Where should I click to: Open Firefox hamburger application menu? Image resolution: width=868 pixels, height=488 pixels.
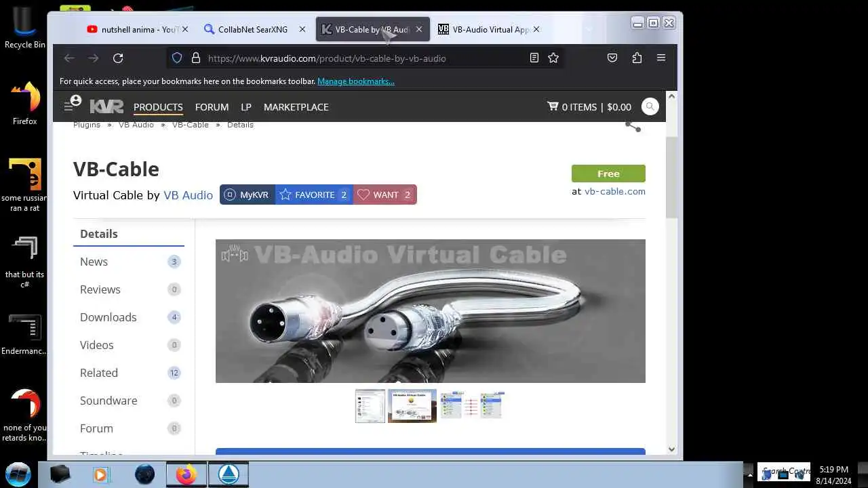(x=661, y=58)
